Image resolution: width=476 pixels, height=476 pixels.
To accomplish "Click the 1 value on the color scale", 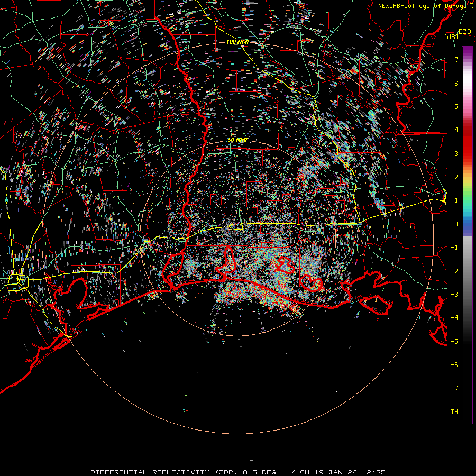I will click(456, 200).
